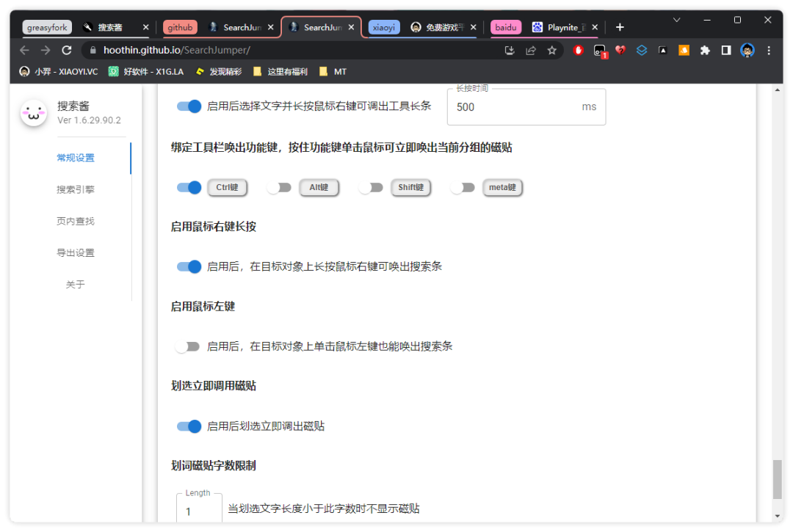Close the first SearchJumper tab in github group
793x532 pixels.
(x=270, y=27)
